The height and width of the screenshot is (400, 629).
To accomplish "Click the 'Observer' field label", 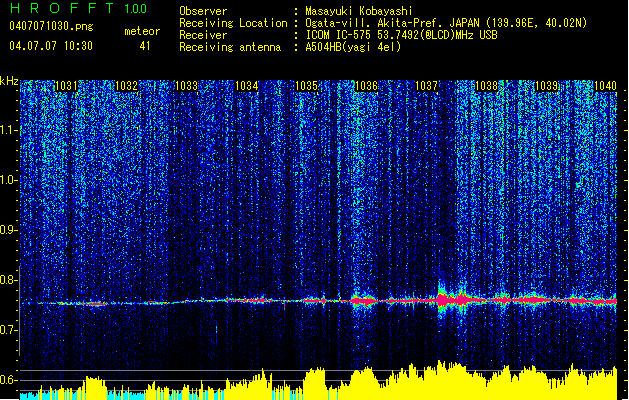I will (x=203, y=11).
